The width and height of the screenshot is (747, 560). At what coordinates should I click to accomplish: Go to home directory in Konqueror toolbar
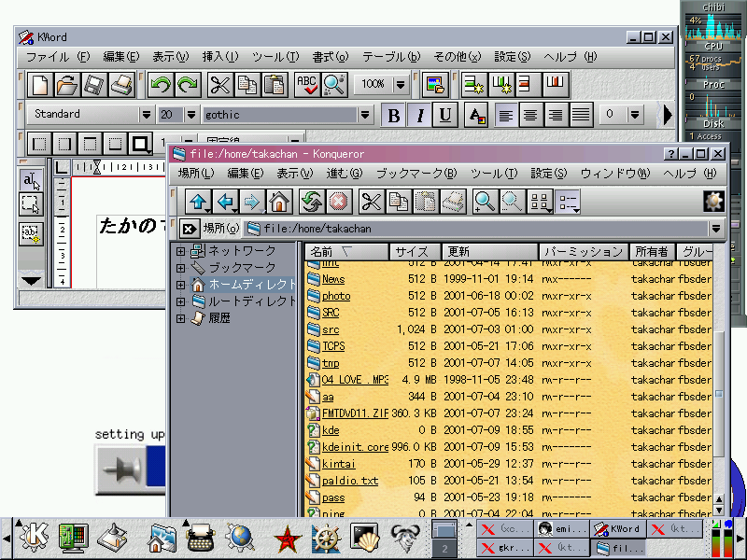pos(279,202)
